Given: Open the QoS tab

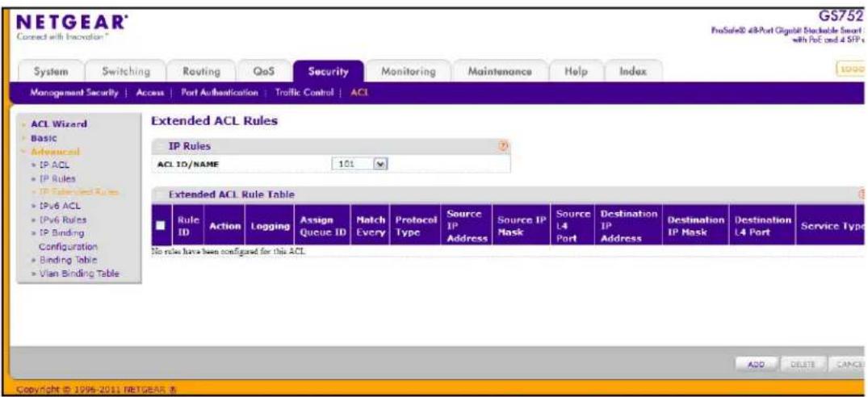Looking at the screenshot, I should (x=264, y=72).
